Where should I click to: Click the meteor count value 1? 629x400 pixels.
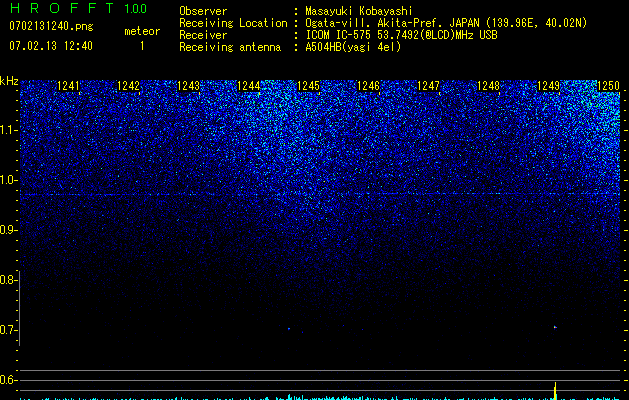(x=142, y=46)
